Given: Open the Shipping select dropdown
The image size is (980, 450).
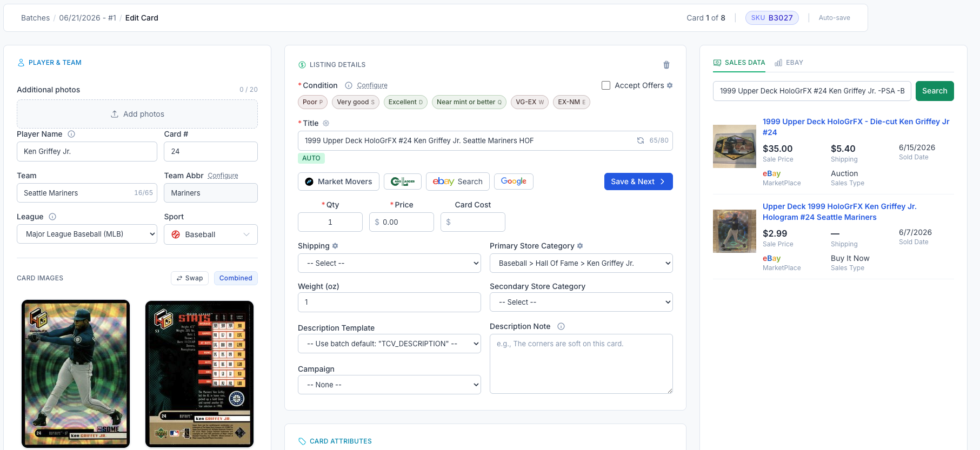Looking at the screenshot, I should coord(389,263).
